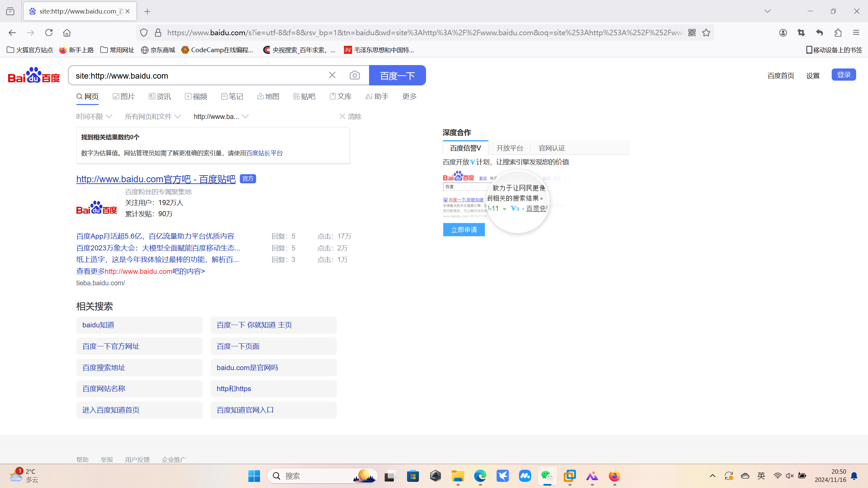868x488 pixels.
Task: Open a new browser tab
Action: pyautogui.click(x=147, y=12)
